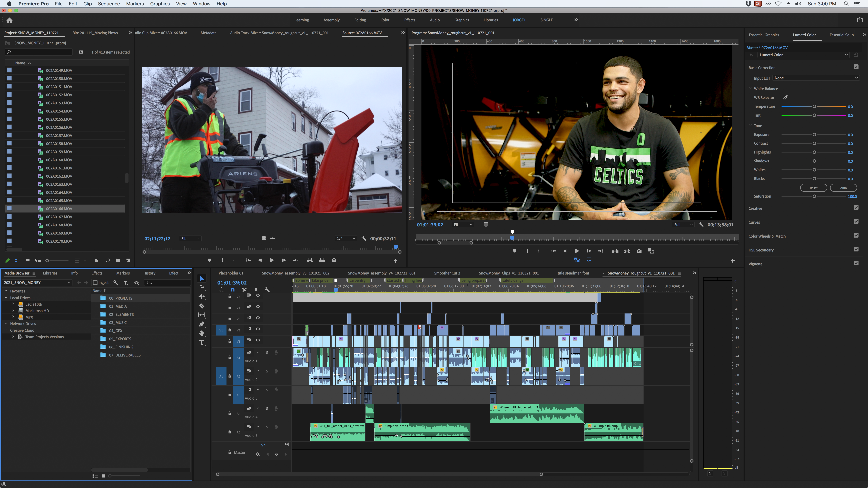Viewport: 868px width, 488px height.
Task: Solo Audio 2 track
Action: (x=267, y=371)
